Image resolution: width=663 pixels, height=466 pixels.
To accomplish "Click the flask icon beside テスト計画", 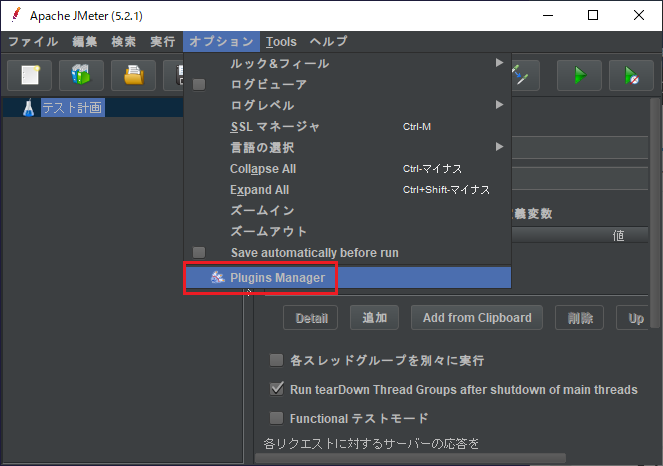I will coord(28,107).
